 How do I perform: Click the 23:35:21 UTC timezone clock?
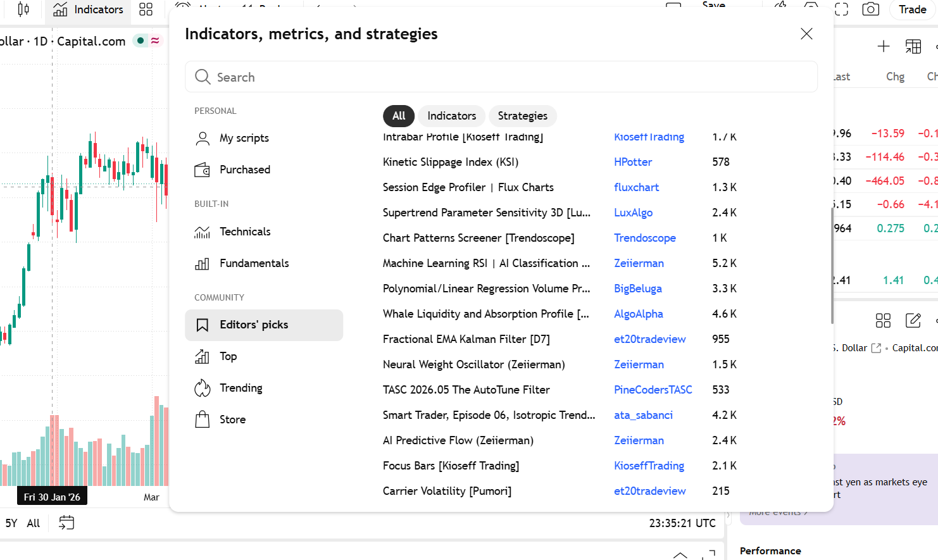(682, 523)
